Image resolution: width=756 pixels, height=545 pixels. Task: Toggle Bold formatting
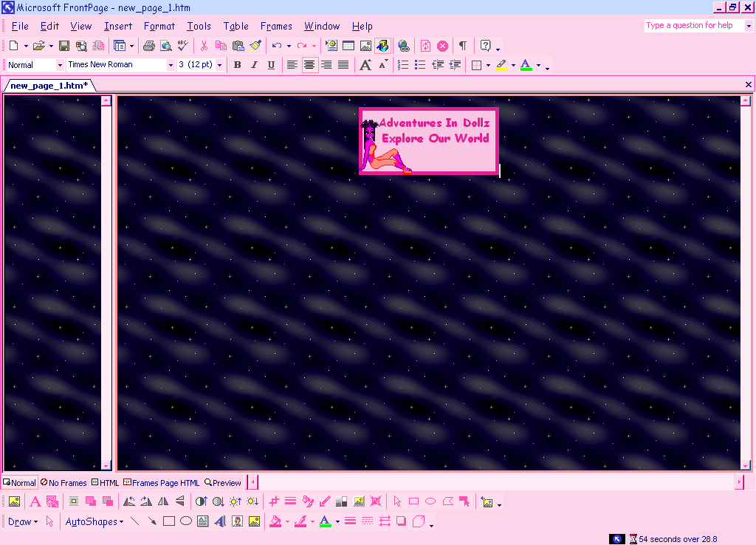coord(237,65)
